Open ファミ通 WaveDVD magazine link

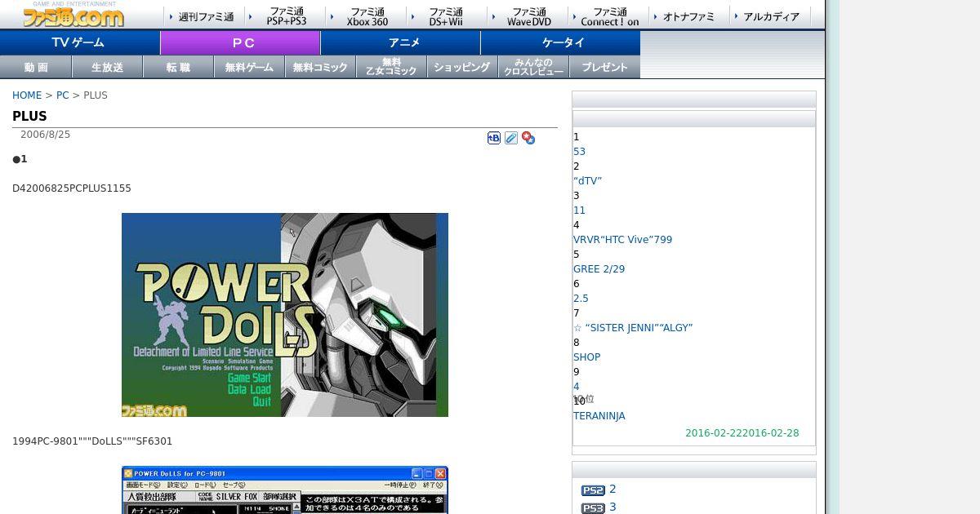[x=528, y=16]
